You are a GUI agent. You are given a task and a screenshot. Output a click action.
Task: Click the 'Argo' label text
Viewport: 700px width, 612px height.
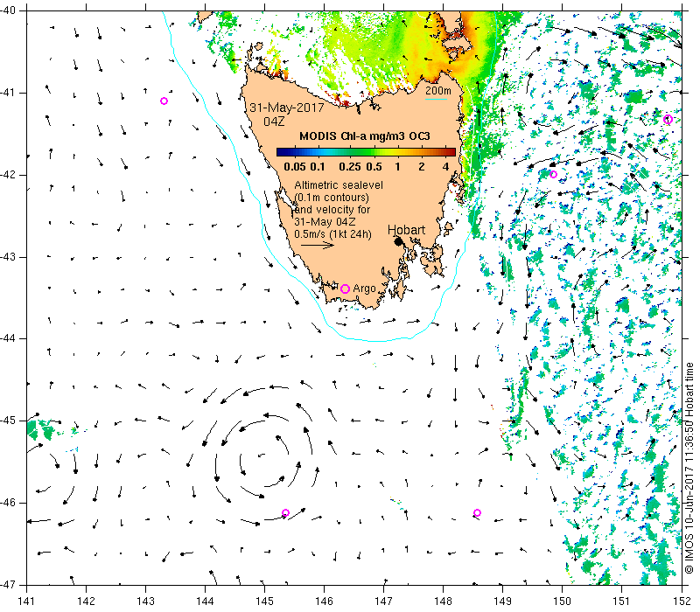tap(364, 289)
